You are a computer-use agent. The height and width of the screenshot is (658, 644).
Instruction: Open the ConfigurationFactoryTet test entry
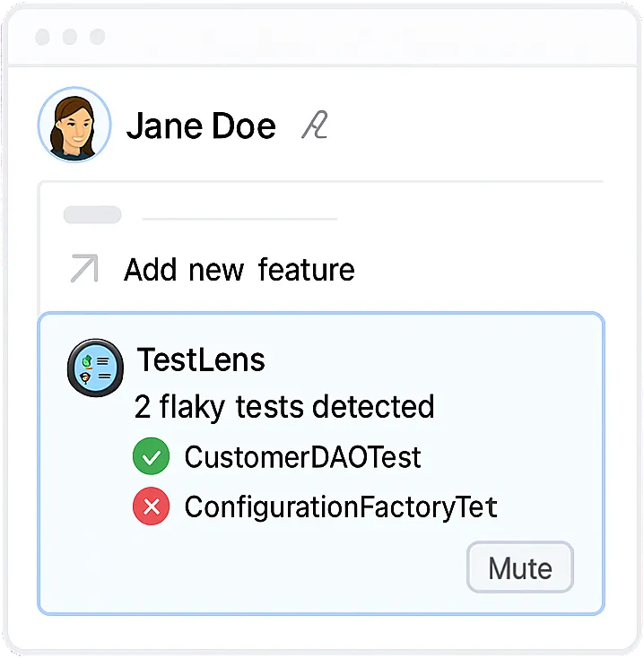click(x=341, y=508)
